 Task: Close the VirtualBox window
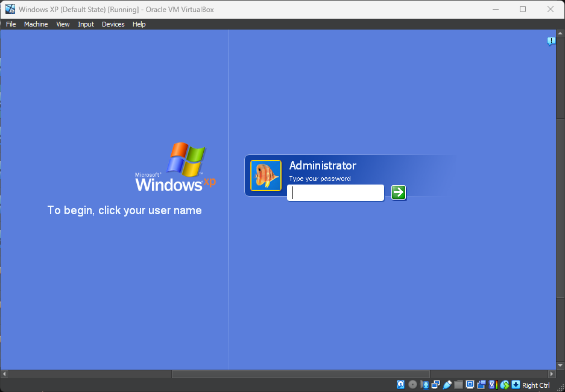coord(550,10)
